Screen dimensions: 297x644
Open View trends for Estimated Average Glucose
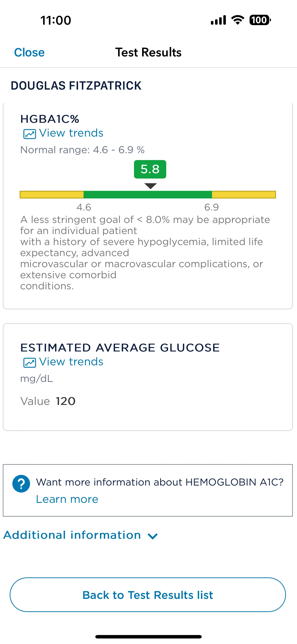(71, 362)
